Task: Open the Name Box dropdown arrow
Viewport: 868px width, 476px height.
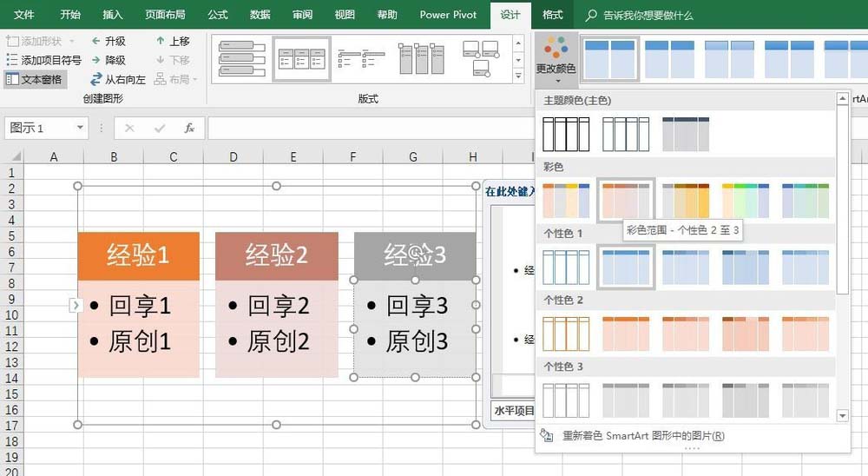Action: (81, 128)
